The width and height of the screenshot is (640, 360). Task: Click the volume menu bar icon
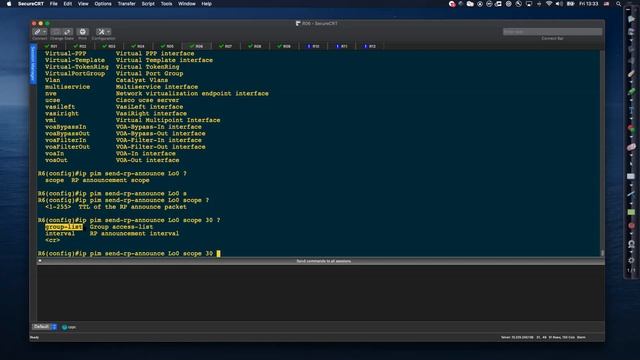click(559, 4)
